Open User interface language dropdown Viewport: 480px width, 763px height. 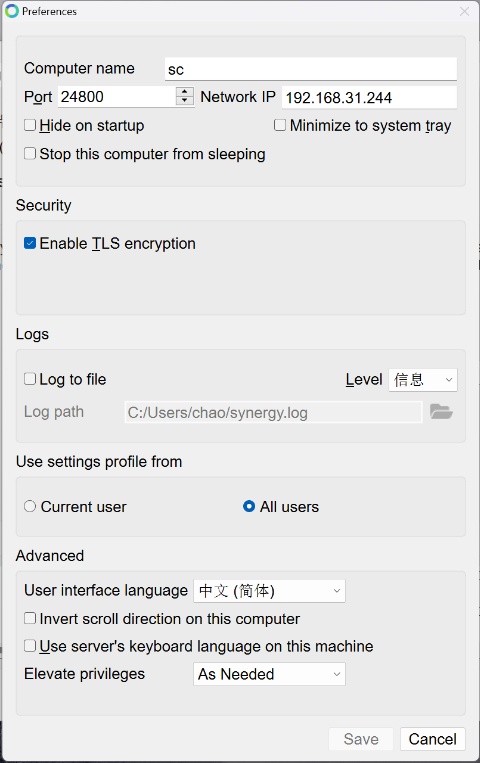269,591
